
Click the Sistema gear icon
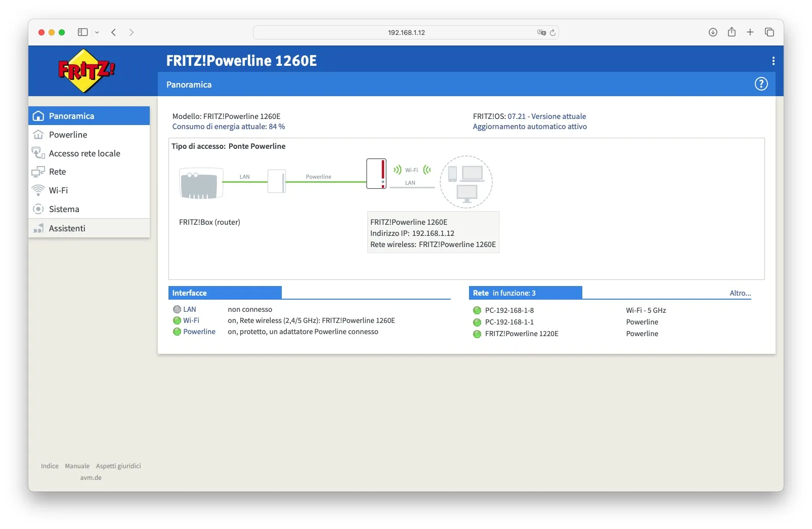(38, 209)
